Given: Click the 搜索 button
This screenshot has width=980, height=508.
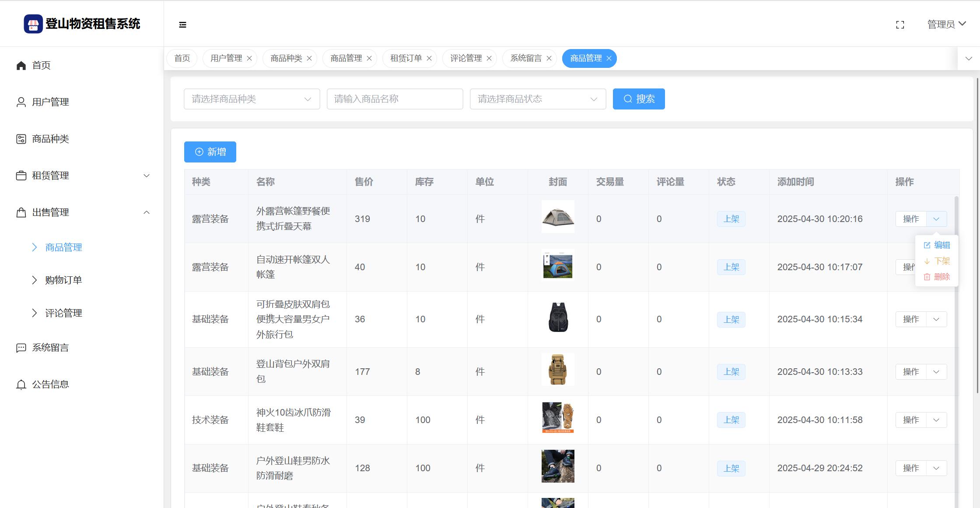Looking at the screenshot, I should point(638,99).
